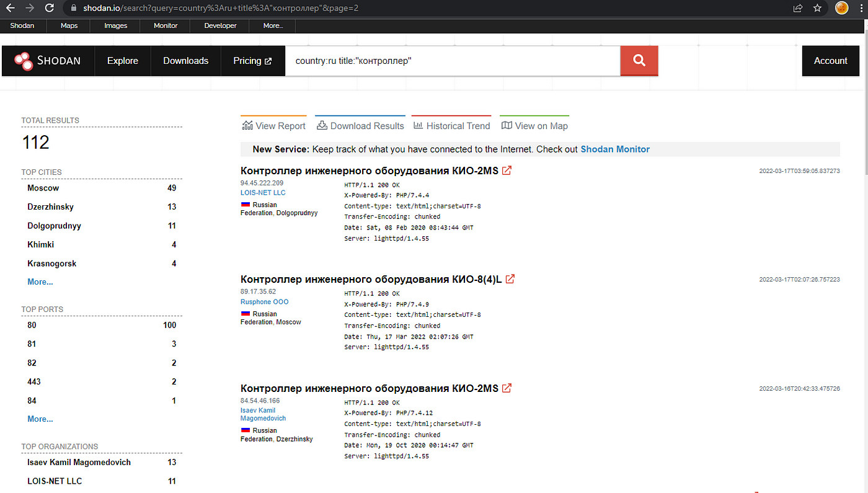
Task: Open Historical Trend
Action: [451, 126]
